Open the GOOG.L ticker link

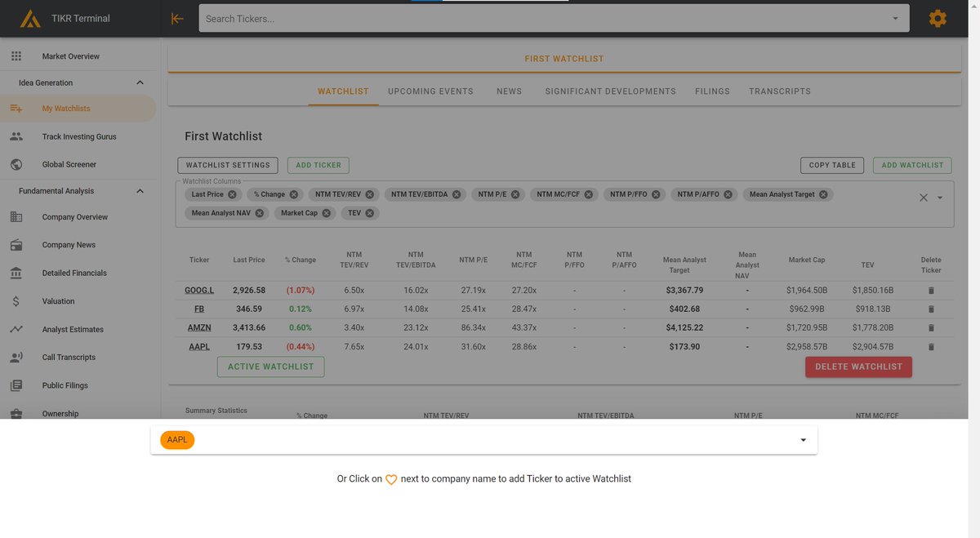(x=199, y=290)
